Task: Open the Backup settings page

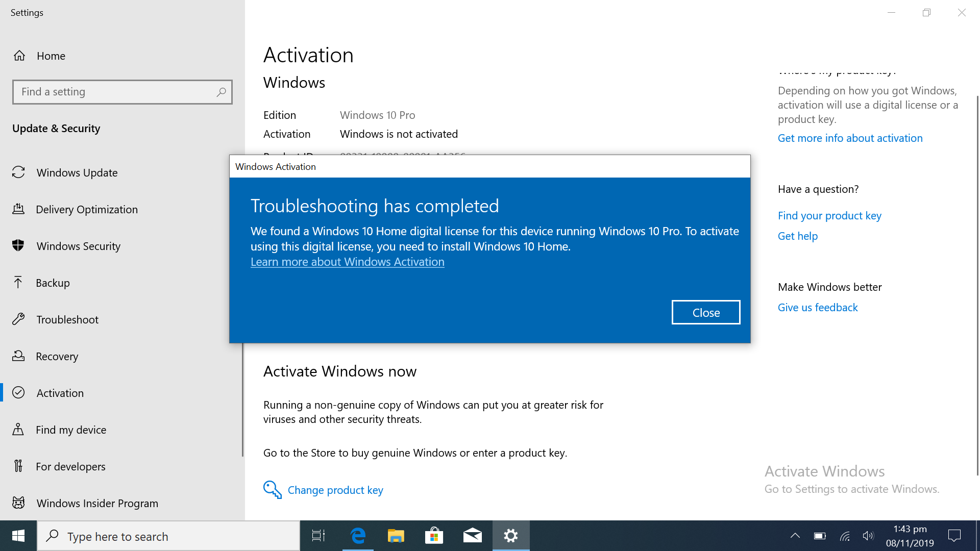Action: pos(122,283)
